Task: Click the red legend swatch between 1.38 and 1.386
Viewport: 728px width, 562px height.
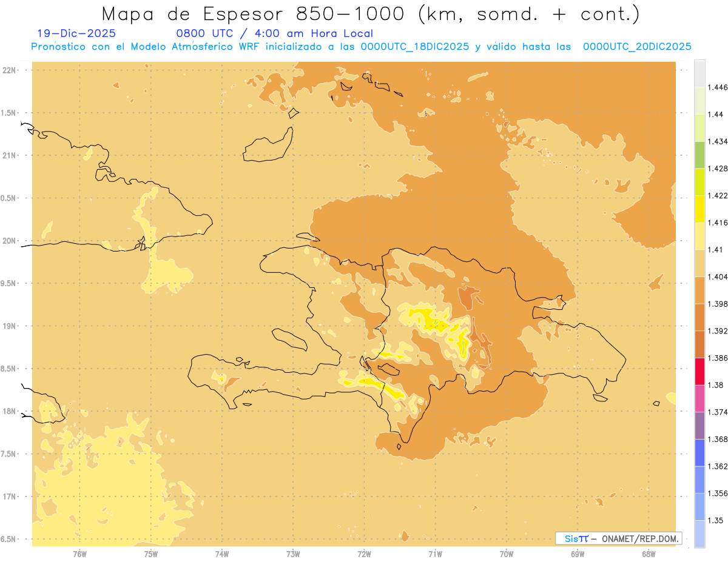Action: pyautogui.click(x=699, y=372)
